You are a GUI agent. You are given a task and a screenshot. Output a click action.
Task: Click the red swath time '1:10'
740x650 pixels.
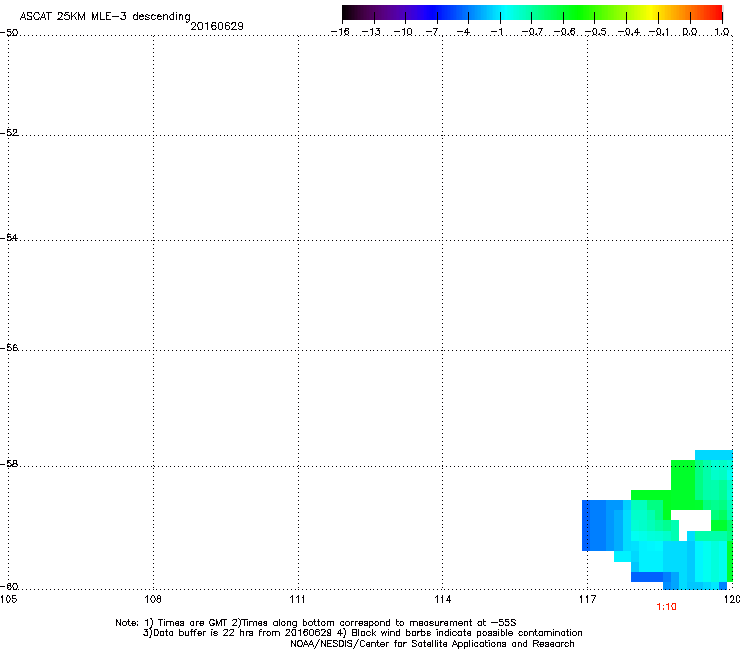[666, 607]
